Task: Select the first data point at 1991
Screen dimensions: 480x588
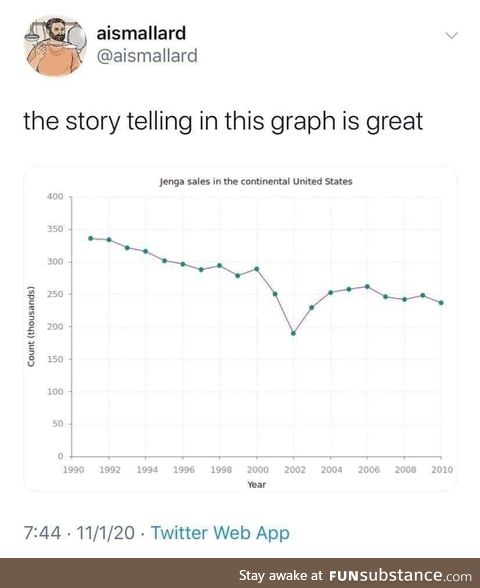Action: pos(90,238)
